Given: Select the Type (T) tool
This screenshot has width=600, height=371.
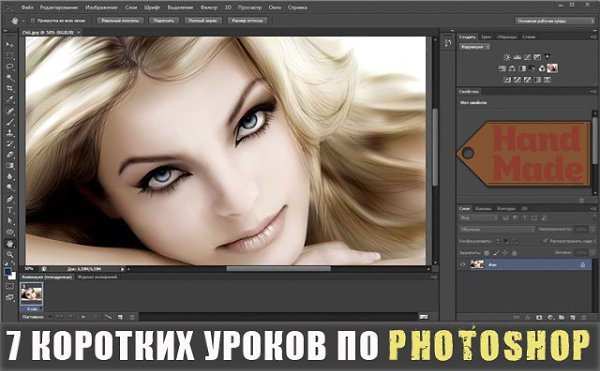Looking at the screenshot, I should click(10, 210).
